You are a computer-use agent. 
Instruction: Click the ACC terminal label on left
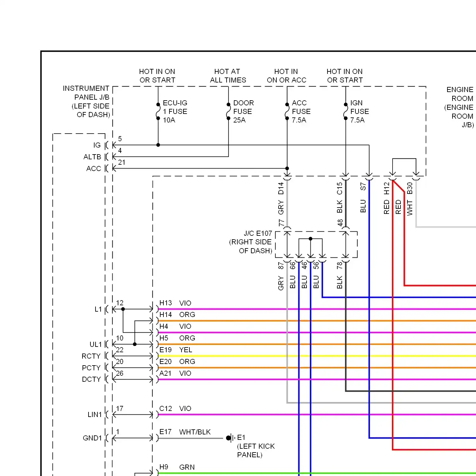[x=94, y=169]
